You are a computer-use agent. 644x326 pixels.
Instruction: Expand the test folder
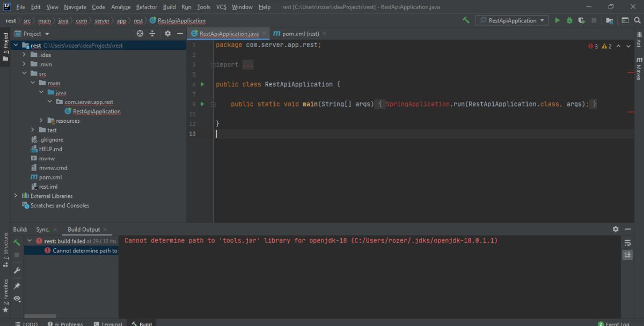click(x=33, y=130)
